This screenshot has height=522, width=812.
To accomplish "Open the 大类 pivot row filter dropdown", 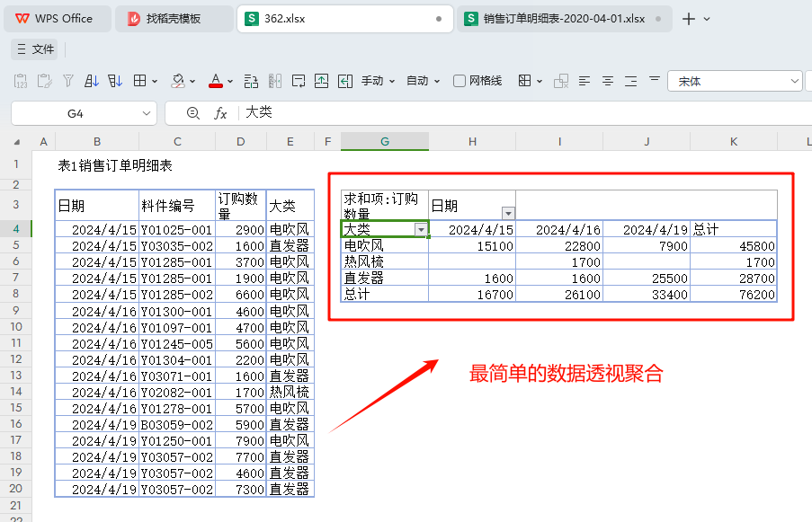I will tap(421, 229).
